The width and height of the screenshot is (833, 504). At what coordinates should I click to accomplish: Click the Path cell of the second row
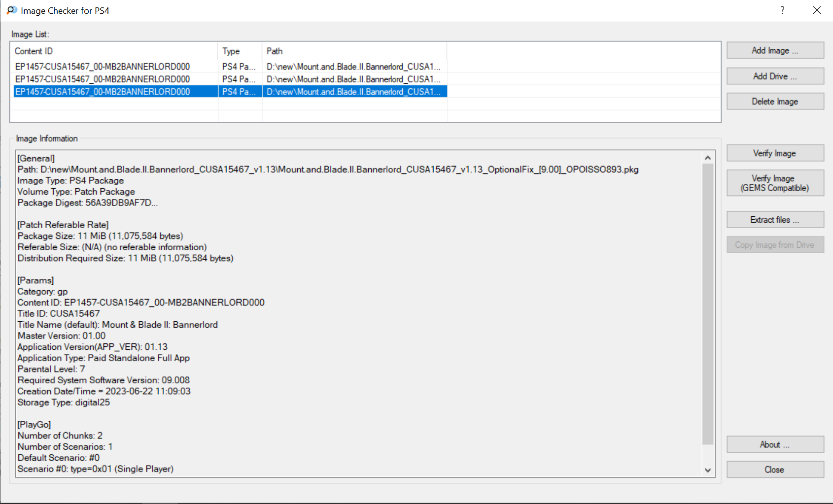click(x=354, y=79)
